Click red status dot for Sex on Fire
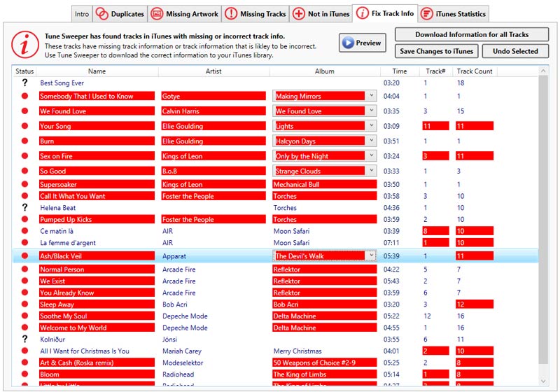 pyautogui.click(x=24, y=156)
